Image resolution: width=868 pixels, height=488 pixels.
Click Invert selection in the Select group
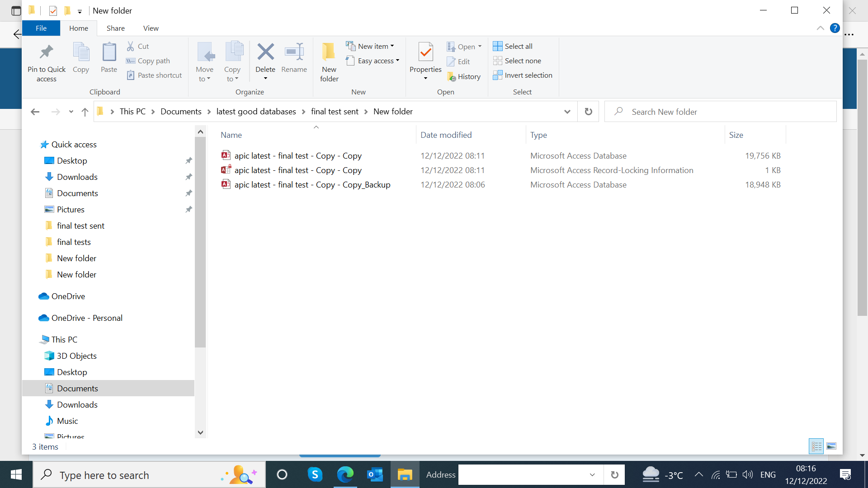click(523, 75)
